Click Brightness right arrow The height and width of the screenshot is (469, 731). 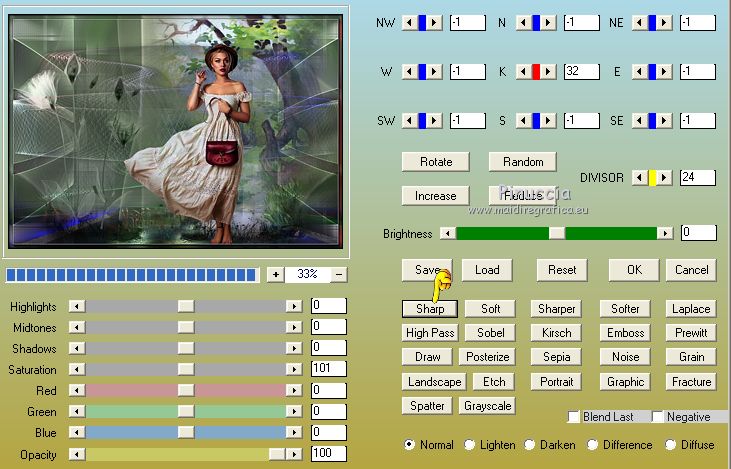pyautogui.click(x=665, y=233)
